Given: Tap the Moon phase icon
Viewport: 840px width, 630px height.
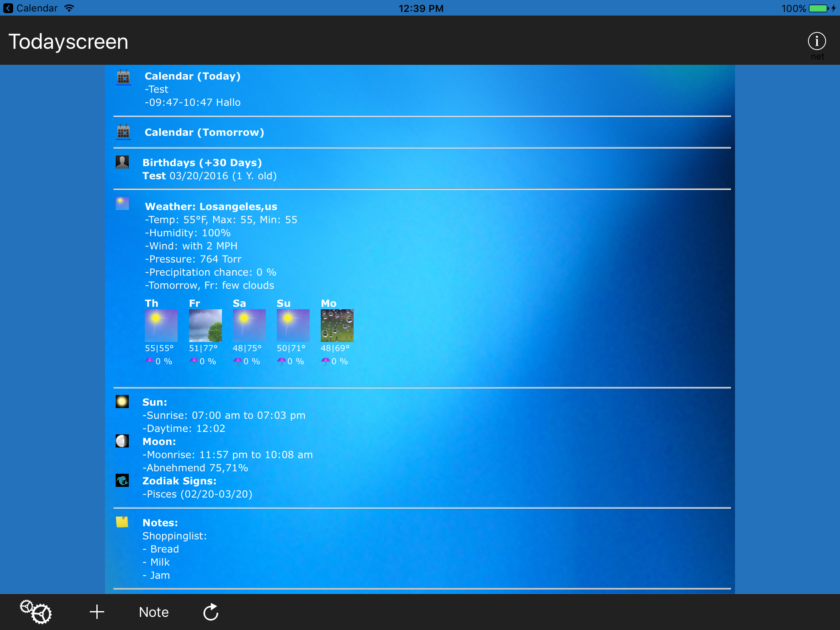Looking at the screenshot, I should click(122, 441).
